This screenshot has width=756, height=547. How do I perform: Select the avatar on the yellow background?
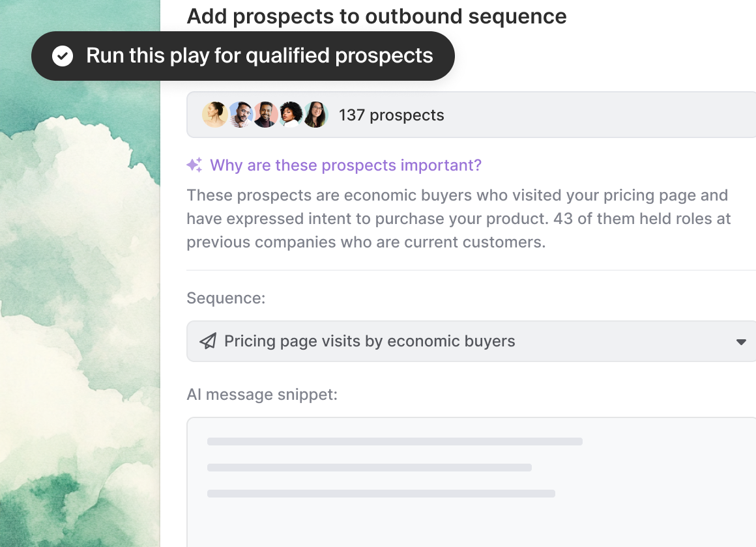coord(214,115)
